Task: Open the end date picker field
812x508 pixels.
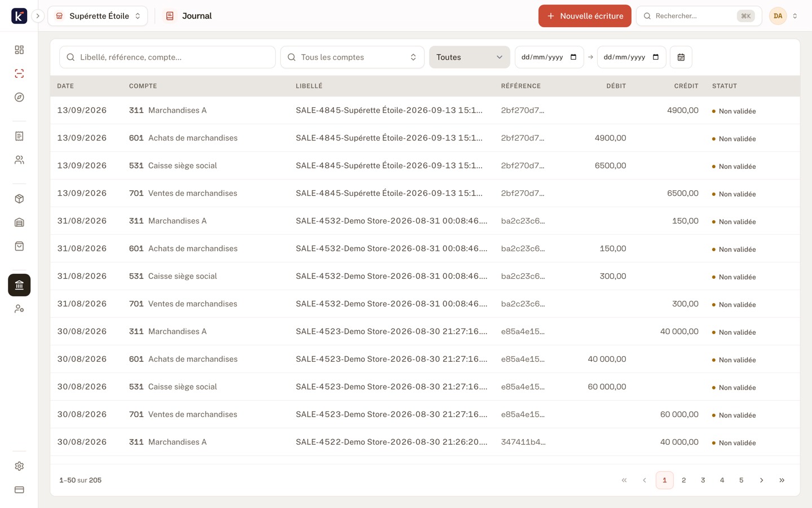Action: 632,57
